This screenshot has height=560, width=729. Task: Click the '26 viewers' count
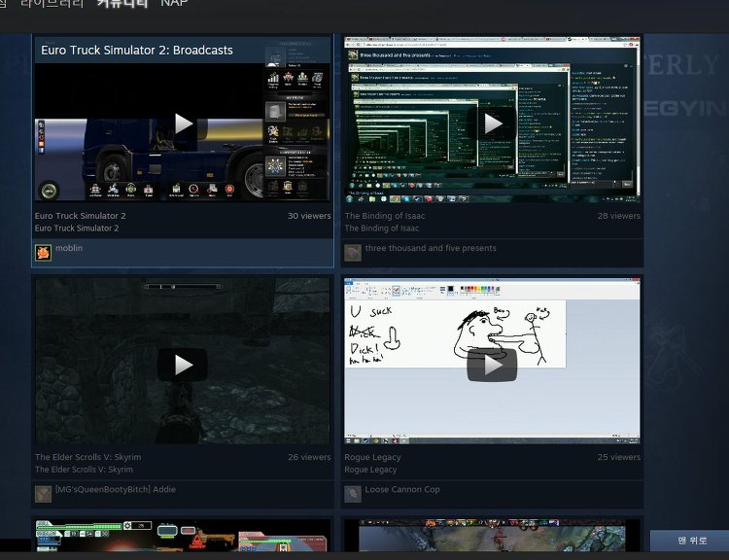click(309, 457)
